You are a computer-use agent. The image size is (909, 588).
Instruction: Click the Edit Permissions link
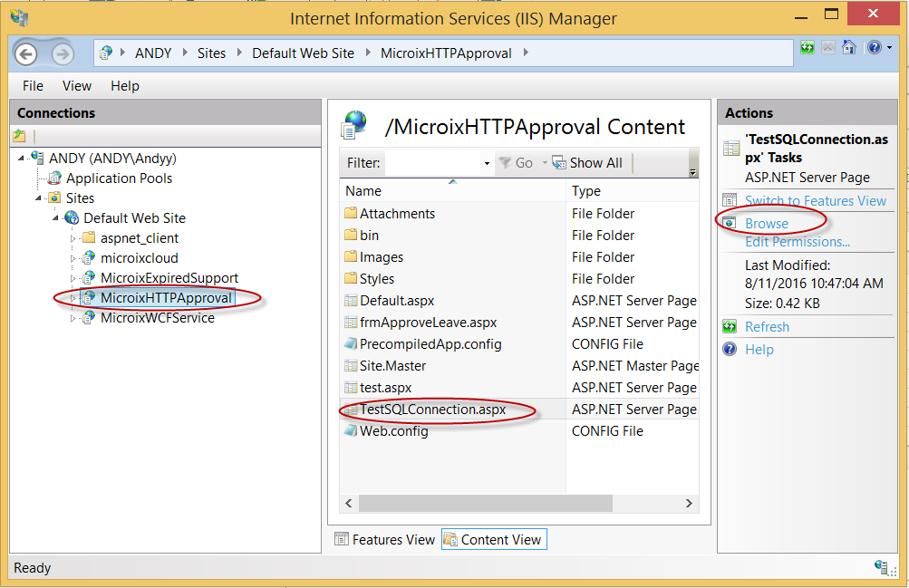pyautogui.click(x=797, y=242)
